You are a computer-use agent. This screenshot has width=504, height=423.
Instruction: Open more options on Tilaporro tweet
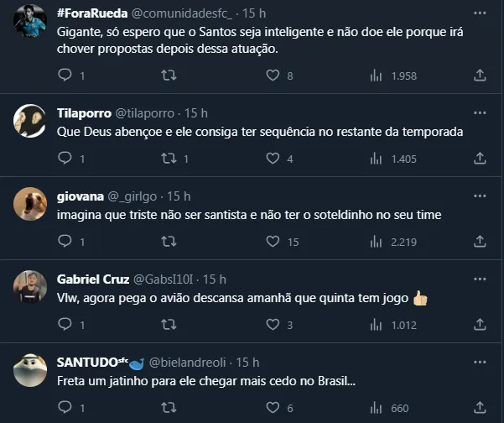[479, 112]
